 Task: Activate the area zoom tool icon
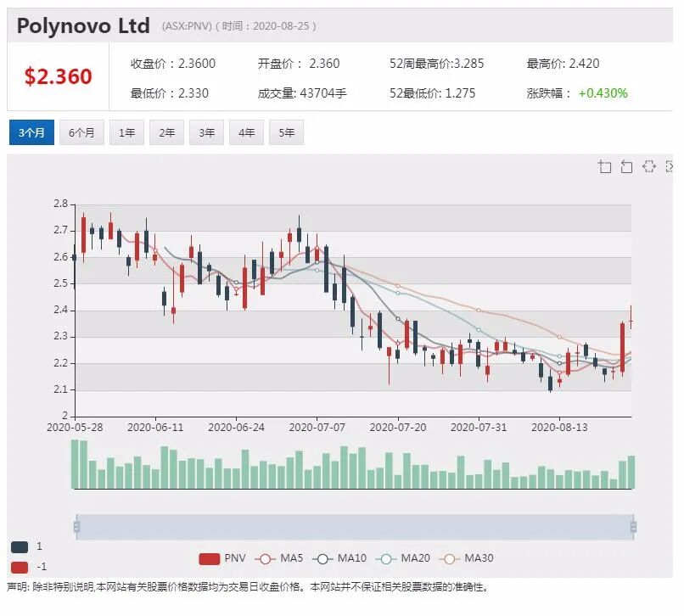coord(604,166)
